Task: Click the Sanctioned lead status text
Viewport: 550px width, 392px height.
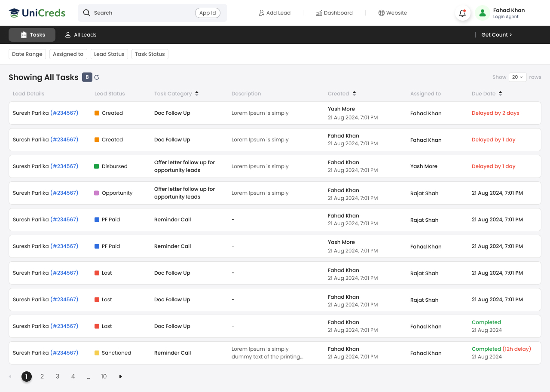Action: pyautogui.click(x=116, y=353)
